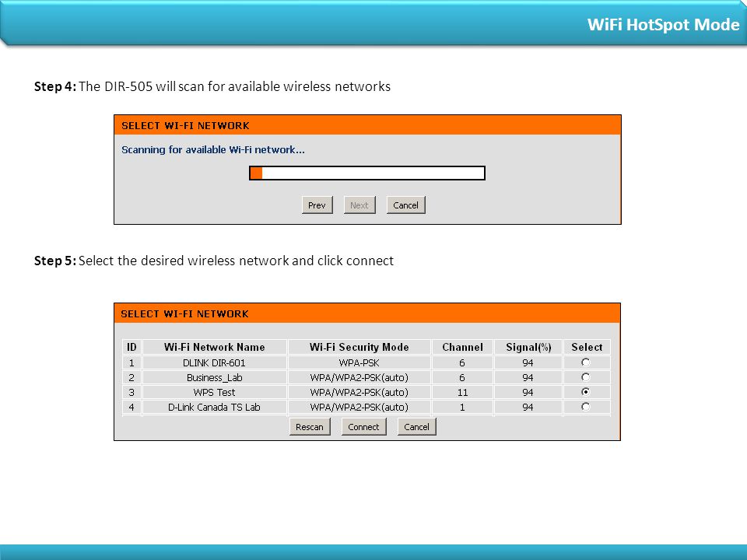The image size is (747, 560).
Task: Click the Connect button
Action: click(x=363, y=427)
